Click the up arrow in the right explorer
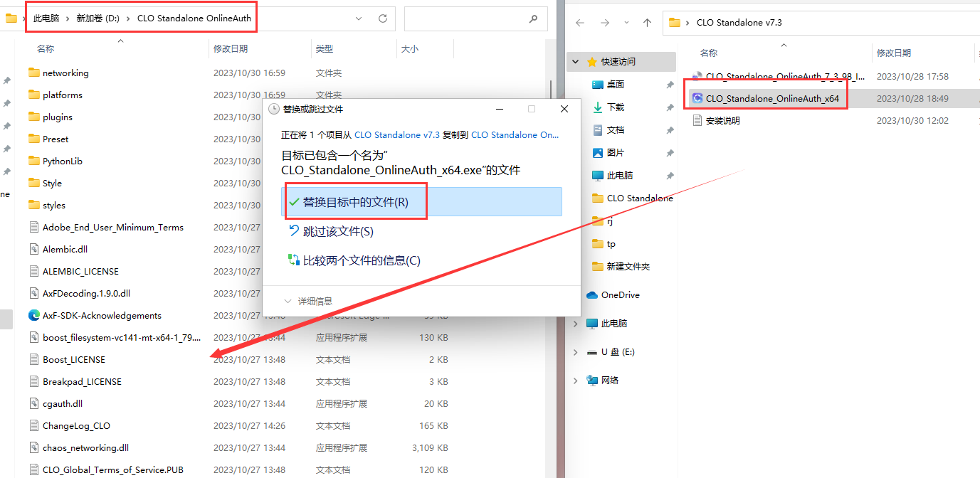Viewport: 980px width, 478px height. point(647,22)
